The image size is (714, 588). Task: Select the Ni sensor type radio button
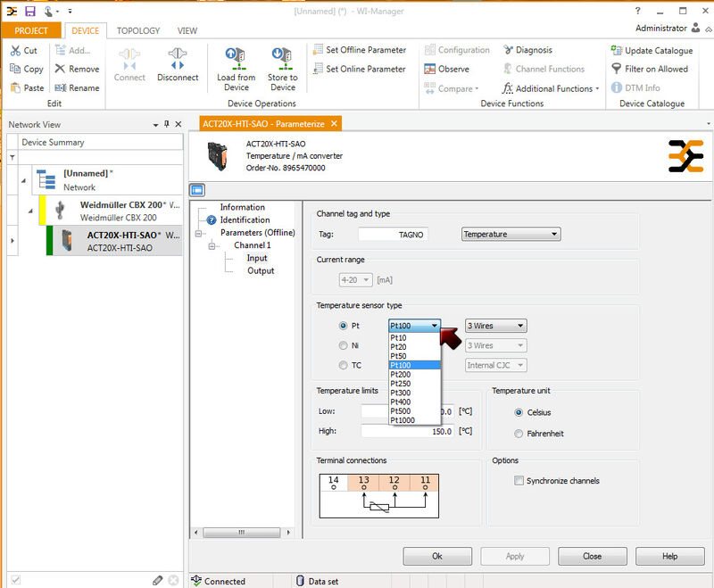click(344, 345)
